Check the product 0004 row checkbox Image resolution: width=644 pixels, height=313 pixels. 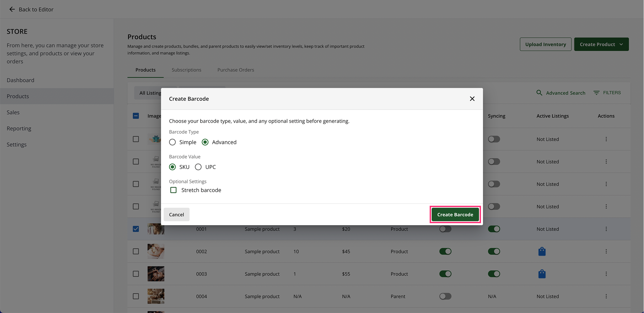click(136, 296)
